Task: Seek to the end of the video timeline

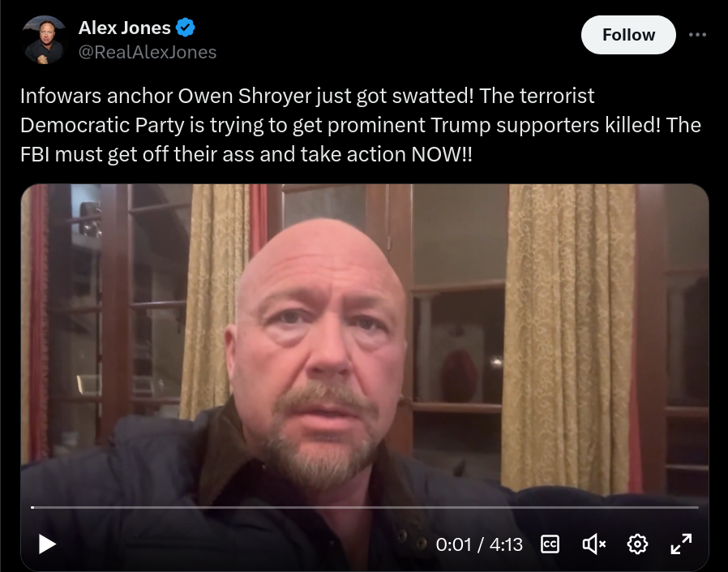Action: [x=697, y=507]
